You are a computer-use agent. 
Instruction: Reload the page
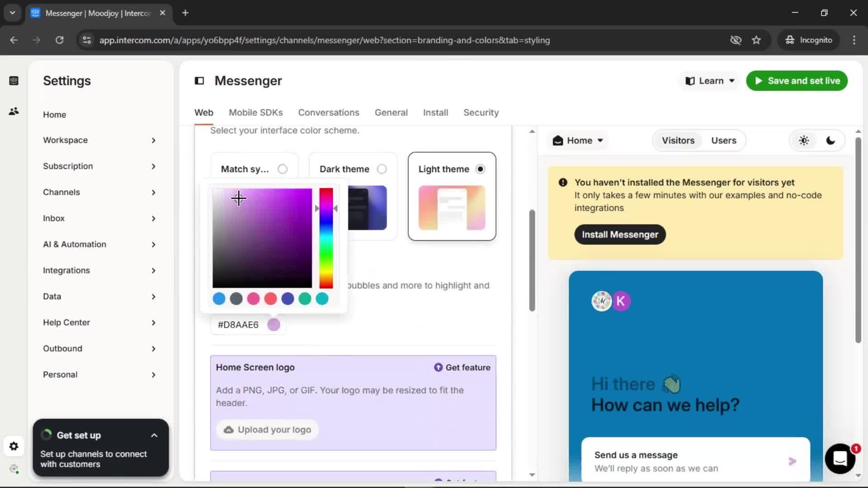pyautogui.click(x=59, y=40)
